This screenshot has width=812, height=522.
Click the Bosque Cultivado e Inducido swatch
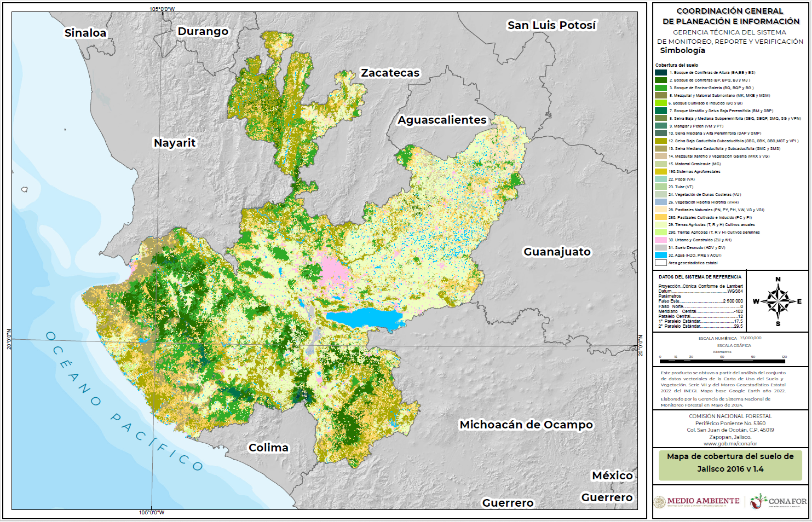[661, 103]
